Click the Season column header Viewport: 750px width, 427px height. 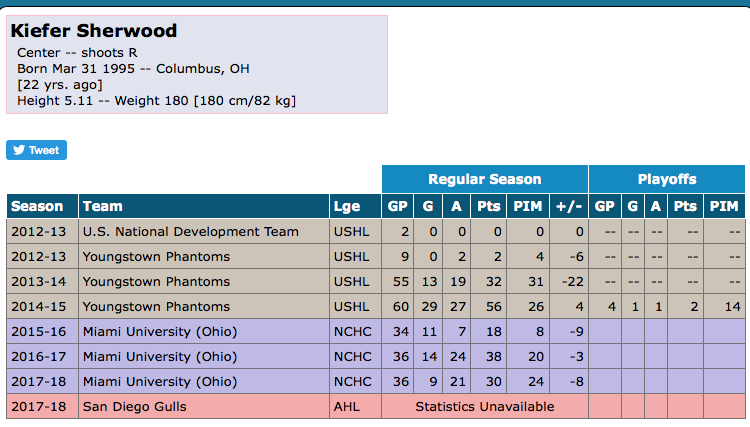(37, 206)
